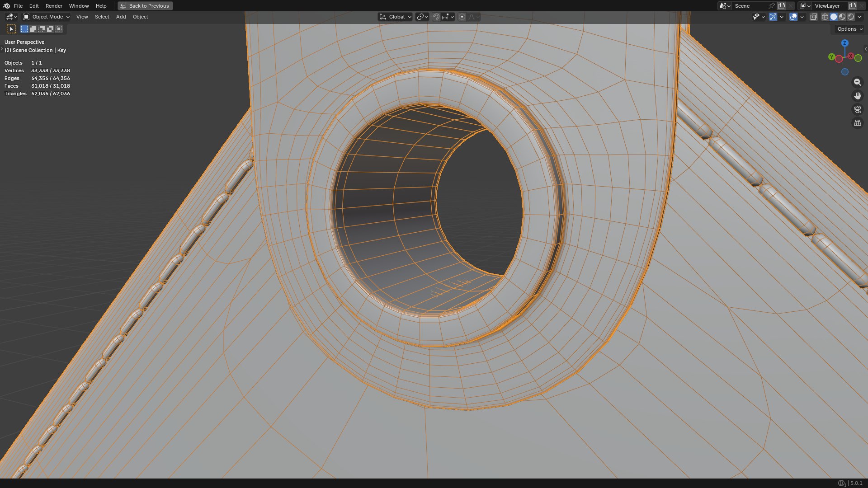Click the ViewLayer name field
The width and height of the screenshot is (868, 488).
830,6
